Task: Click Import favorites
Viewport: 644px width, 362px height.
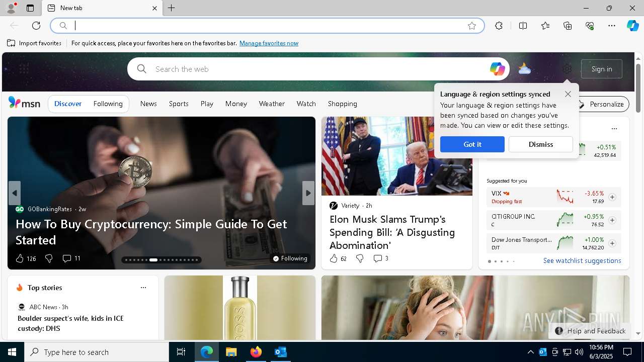Action: coord(34,43)
